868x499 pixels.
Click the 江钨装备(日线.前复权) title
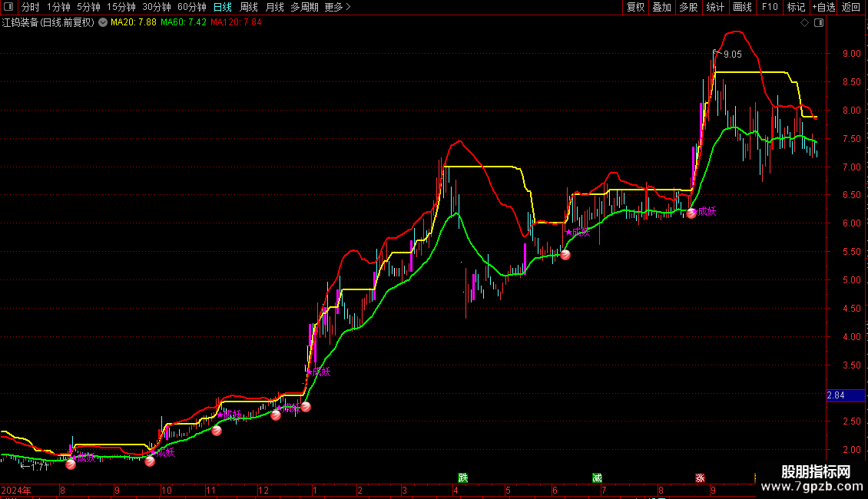click(48, 22)
